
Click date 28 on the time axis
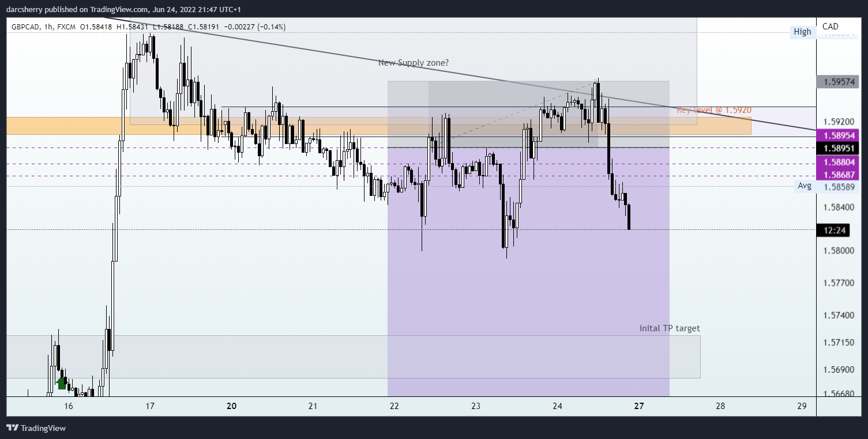[720, 406]
